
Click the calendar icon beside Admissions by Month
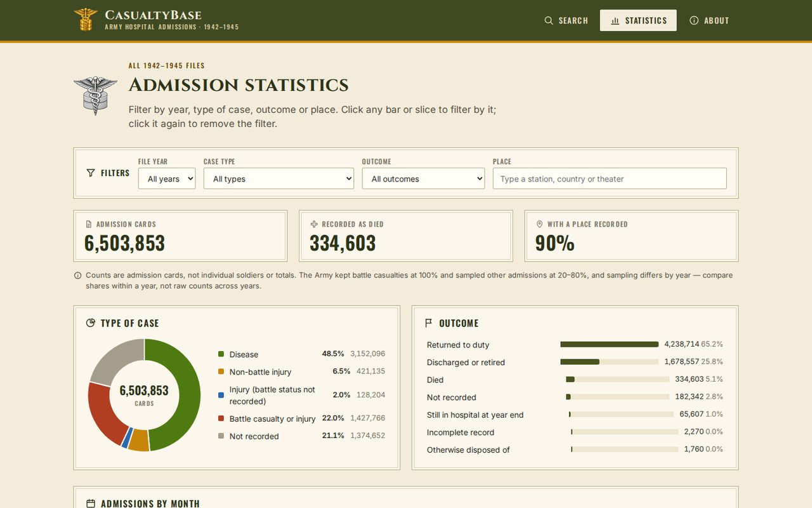tap(91, 504)
